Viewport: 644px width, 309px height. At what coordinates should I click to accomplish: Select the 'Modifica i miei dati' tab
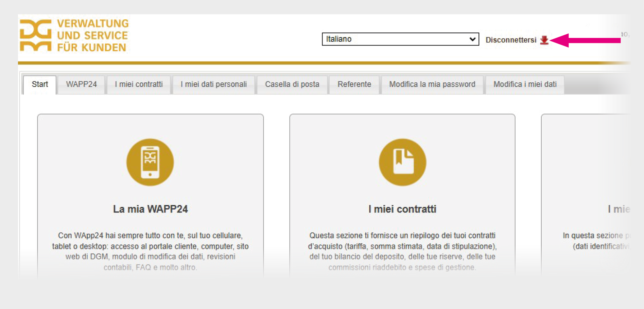(525, 84)
